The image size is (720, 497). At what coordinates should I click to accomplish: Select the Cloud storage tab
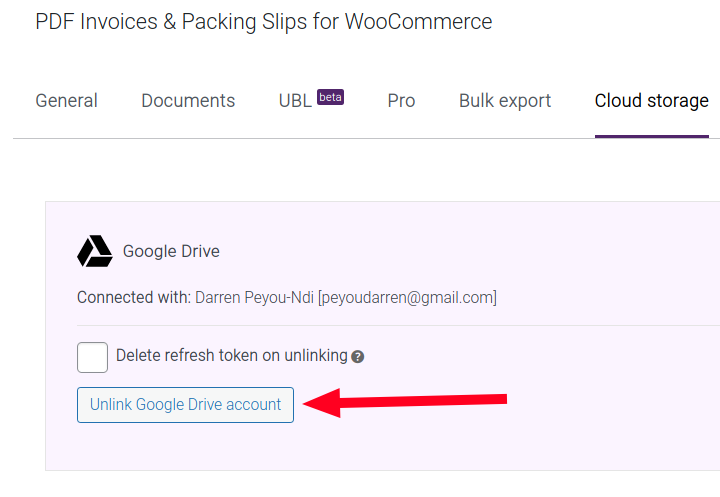click(x=651, y=101)
